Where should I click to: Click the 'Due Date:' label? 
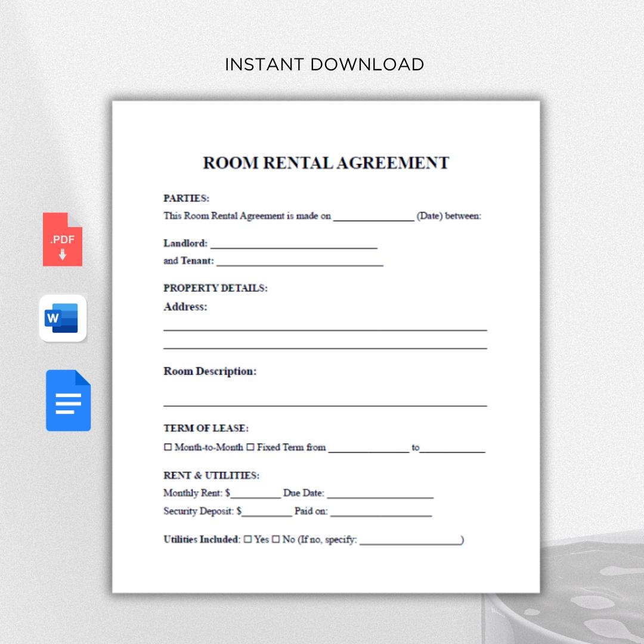click(304, 493)
